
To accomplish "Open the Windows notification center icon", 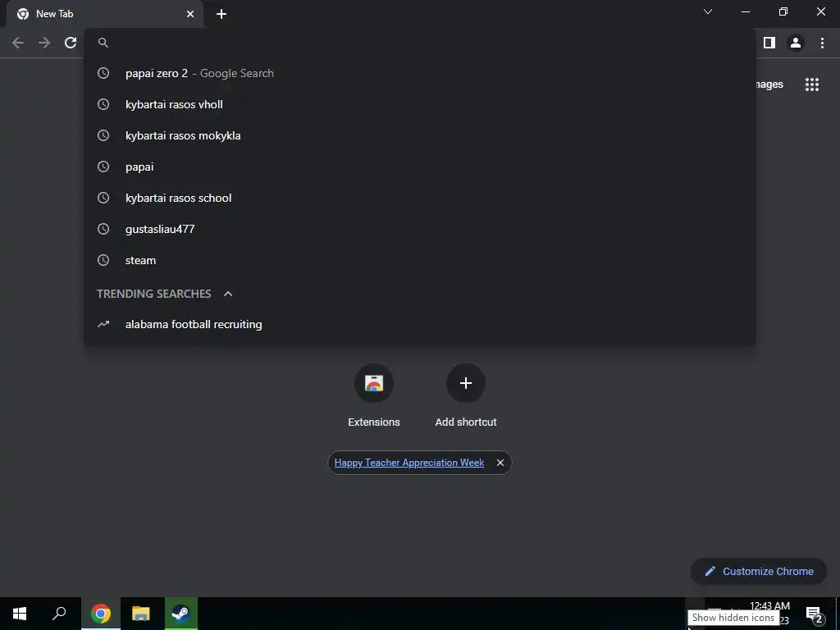I will [x=815, y=614].
